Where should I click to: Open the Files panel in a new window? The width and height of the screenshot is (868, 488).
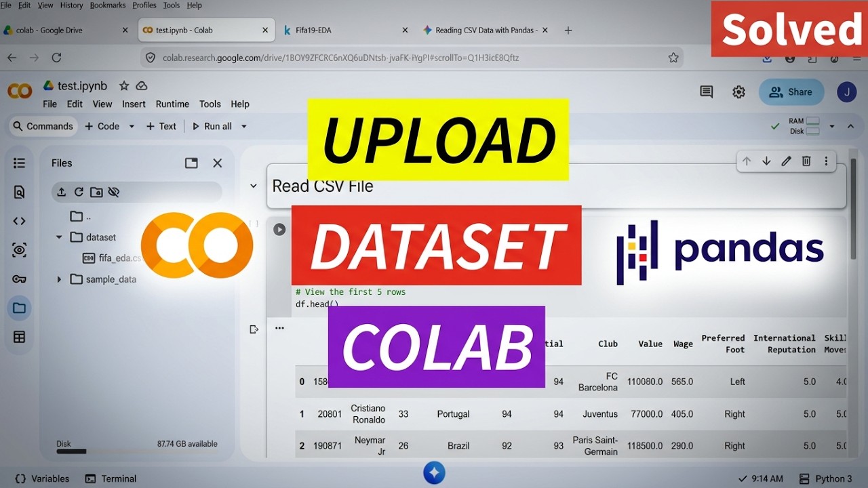coord(191,163)
